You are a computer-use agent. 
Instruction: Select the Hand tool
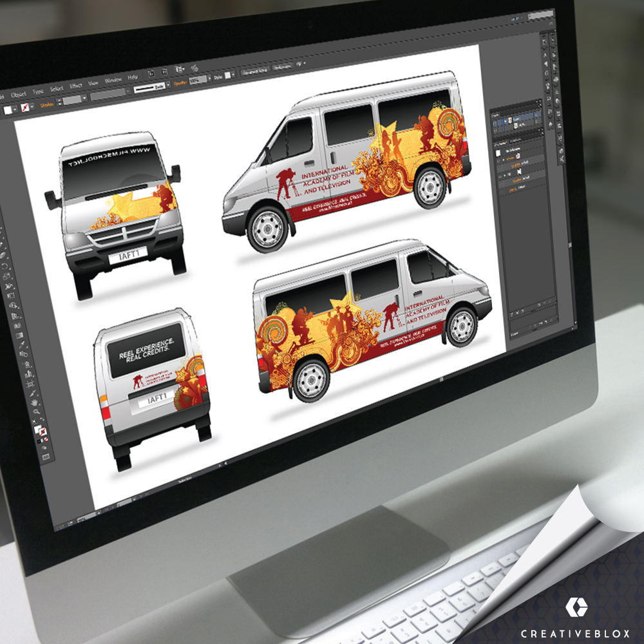[x=35, y=403]
